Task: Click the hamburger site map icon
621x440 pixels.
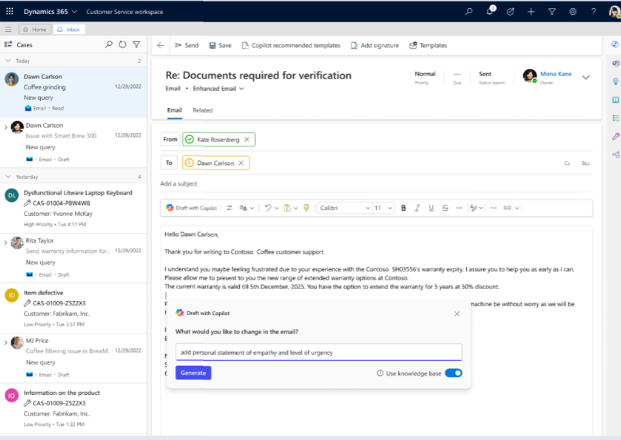Action: (x=8, y=29)
